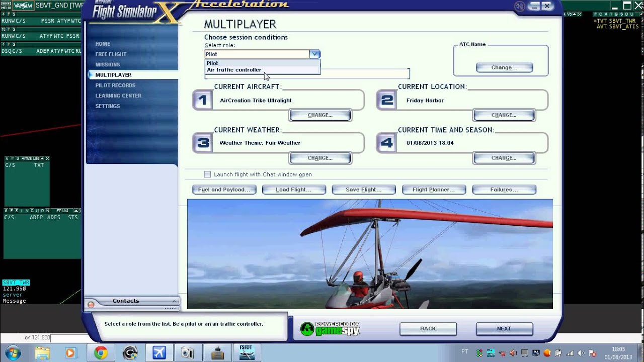Click the Save Flight button
The height and width of the screenshot is (362, 644).
pyautogui.click(x=364, y=190)
